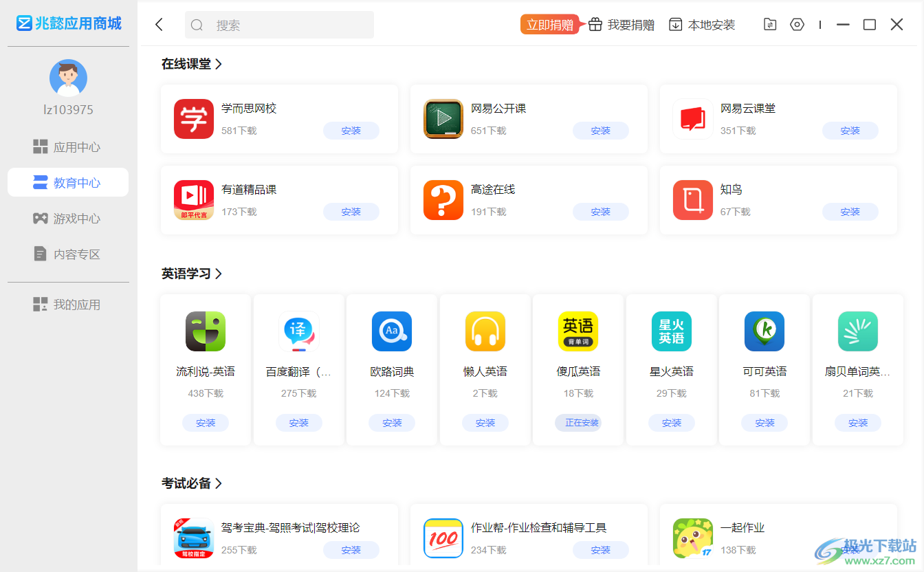Viewport: 924px width, 572px height.
Task: Expand the 考试必备 section
Action: 192,483
